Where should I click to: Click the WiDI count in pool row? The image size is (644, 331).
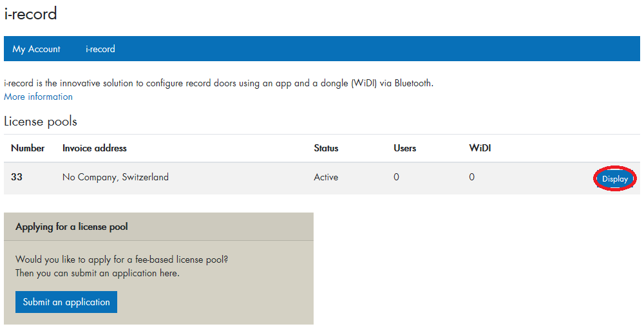pos(471,177)
